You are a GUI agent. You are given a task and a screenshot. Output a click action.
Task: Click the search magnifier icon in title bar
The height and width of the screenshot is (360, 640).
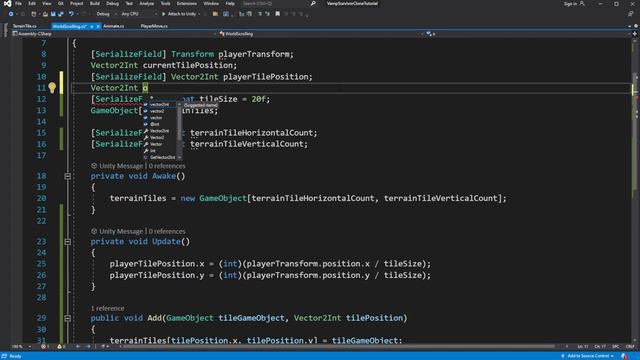coord(313,4)
